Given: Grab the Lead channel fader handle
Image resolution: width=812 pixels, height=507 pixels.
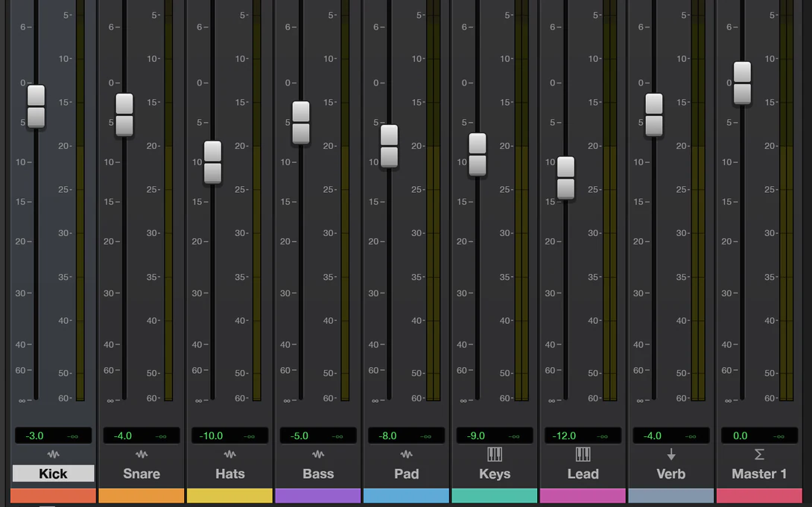Looking at the screenshot, I should click(x=565, y=177).
